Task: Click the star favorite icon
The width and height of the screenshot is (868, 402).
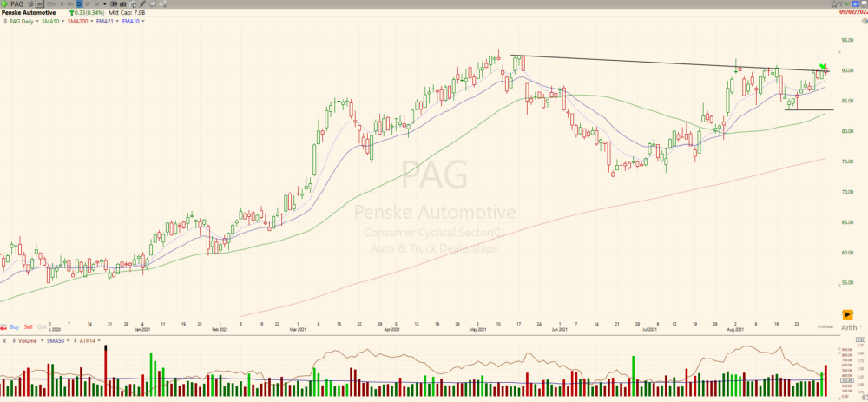Action: tap(833, 3)
